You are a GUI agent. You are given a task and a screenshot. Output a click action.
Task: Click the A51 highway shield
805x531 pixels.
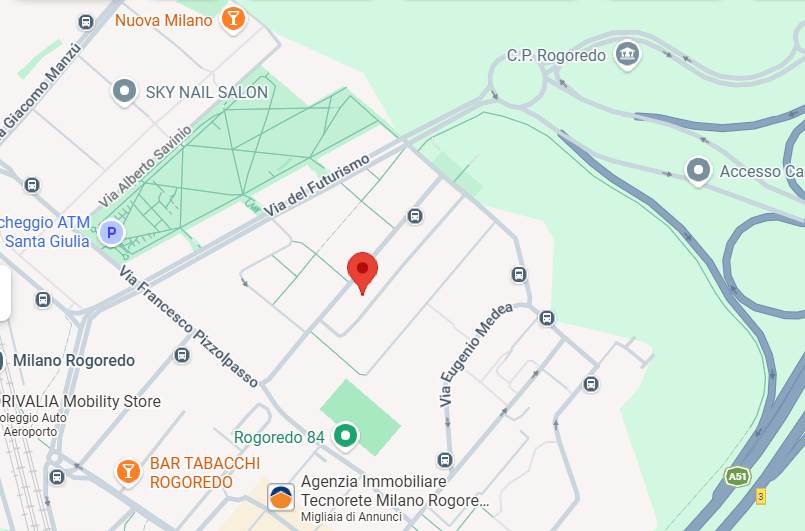click(738, 477)
